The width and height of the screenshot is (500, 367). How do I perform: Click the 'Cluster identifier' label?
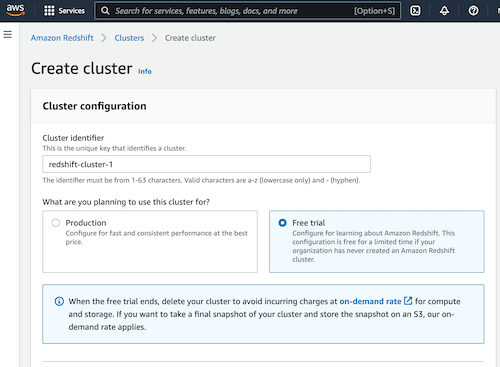pyautogui.click(x=73, y=138)
